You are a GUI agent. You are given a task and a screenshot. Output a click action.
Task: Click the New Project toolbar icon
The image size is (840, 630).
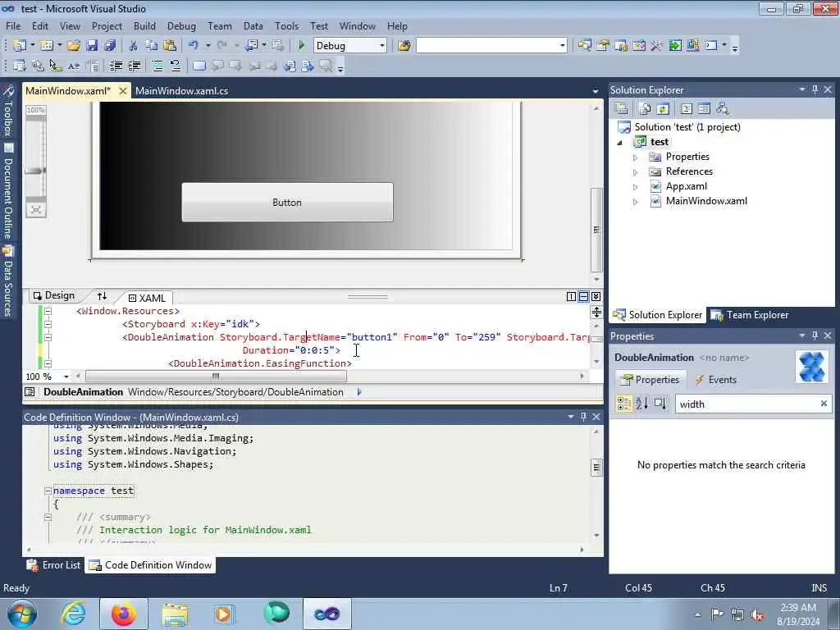tap(20, 46)
